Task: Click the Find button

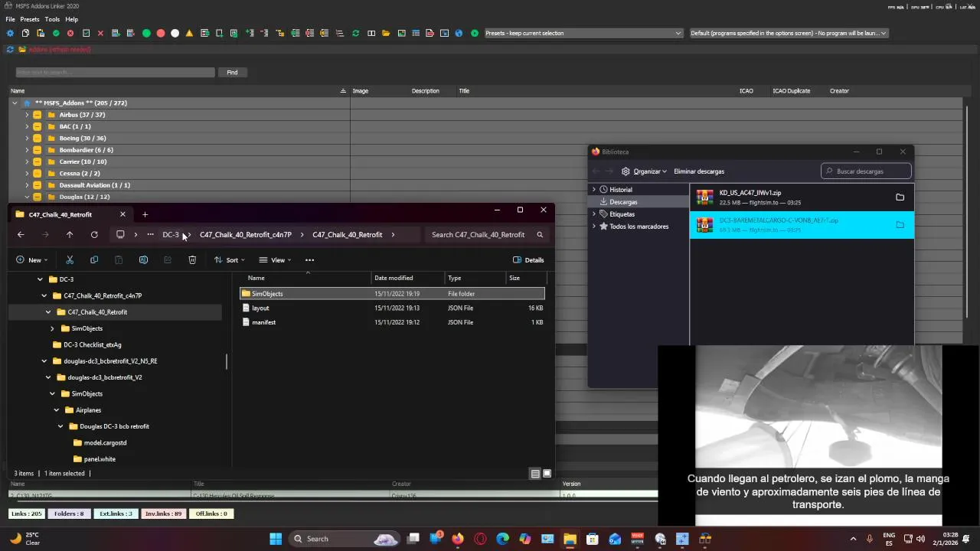Action: click(x=232, y=73)
